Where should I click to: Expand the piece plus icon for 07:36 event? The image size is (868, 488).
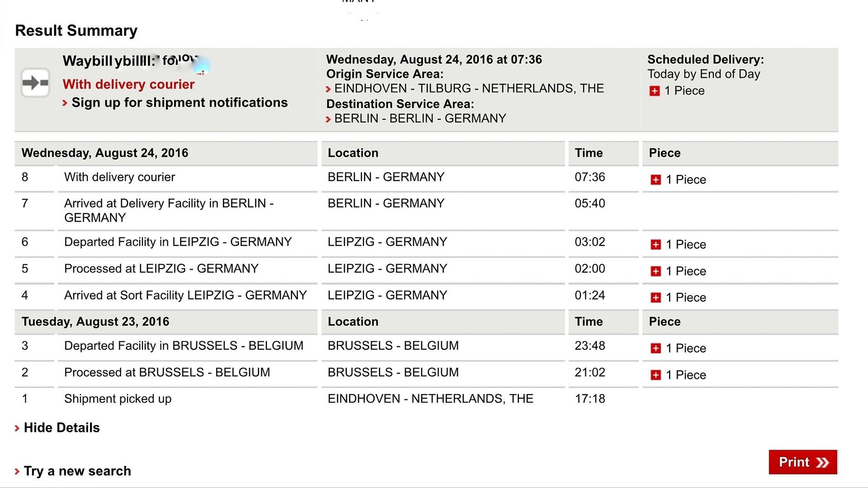tap(656, 180)
